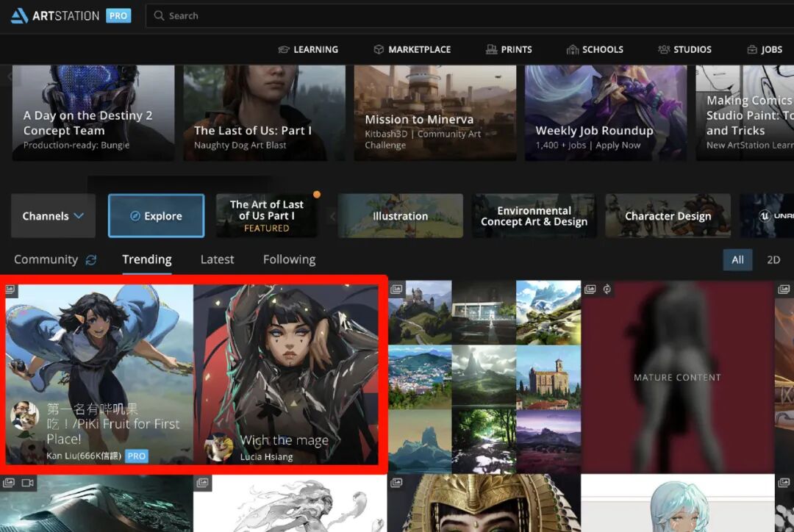Open the Jobs menu item
The image size is (794, 532).
(x=764, y=50)
